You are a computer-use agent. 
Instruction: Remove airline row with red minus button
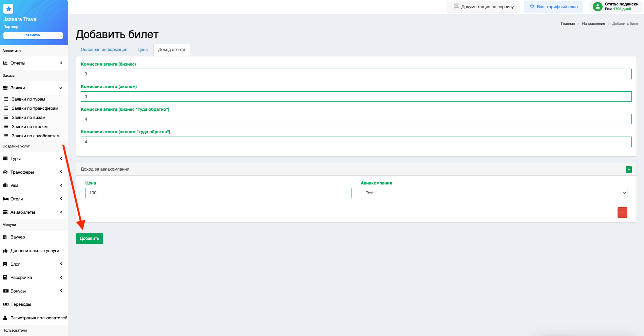622,213
